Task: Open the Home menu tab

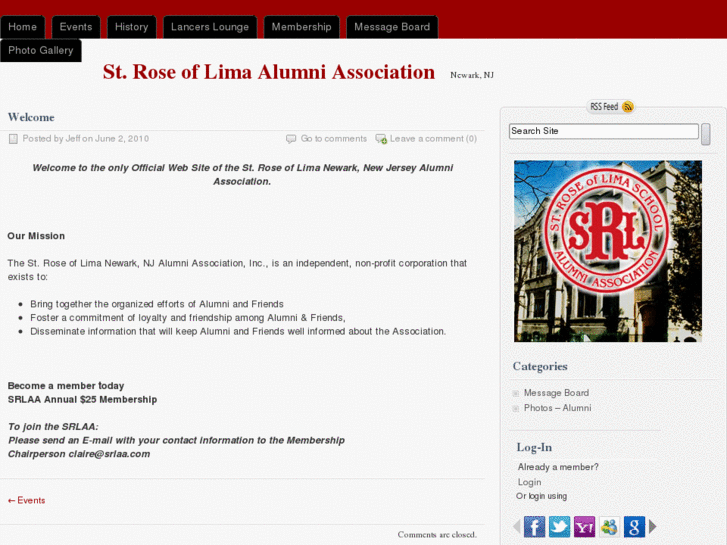Action: click(x=22, y=27)
